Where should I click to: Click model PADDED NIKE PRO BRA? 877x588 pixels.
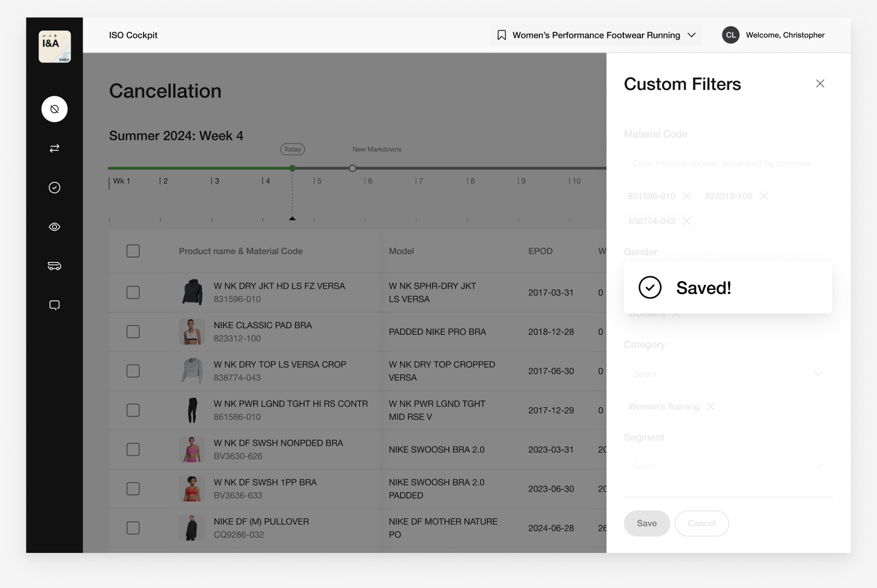pyautogui.click(x=437, y=332)
